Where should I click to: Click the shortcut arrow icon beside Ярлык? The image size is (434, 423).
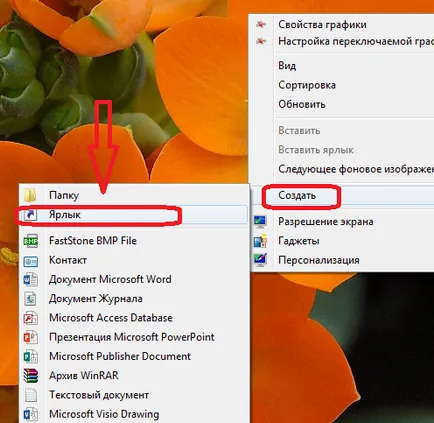pyautogui.click(x=31, y=215)
